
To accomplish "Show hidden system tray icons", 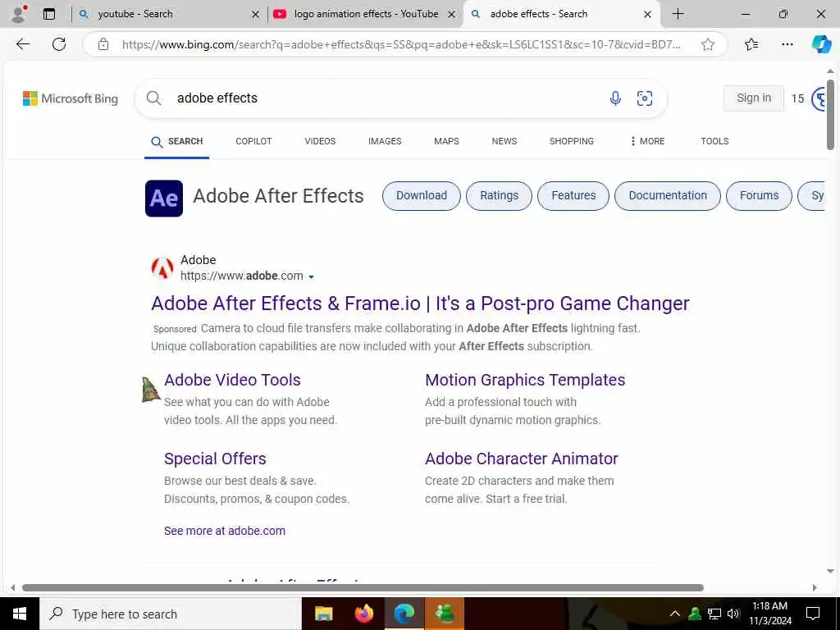I will (x=675, y=614).
